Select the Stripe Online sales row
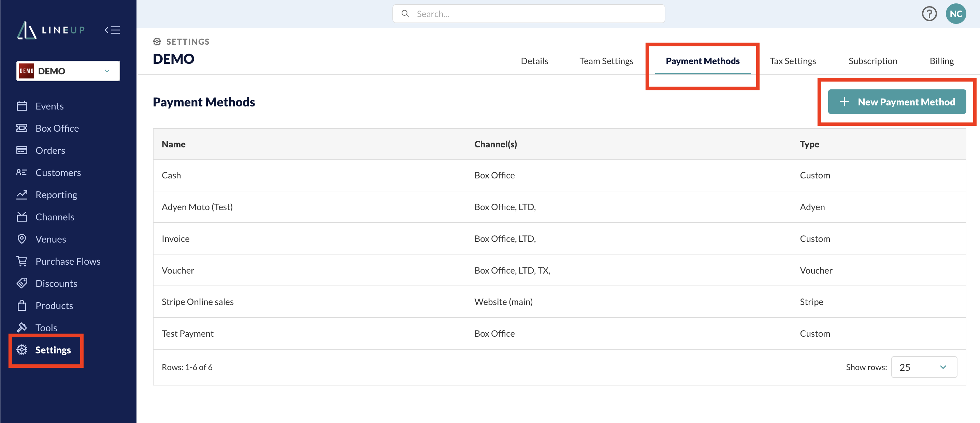The image size is (980, 423). point(559,302)
